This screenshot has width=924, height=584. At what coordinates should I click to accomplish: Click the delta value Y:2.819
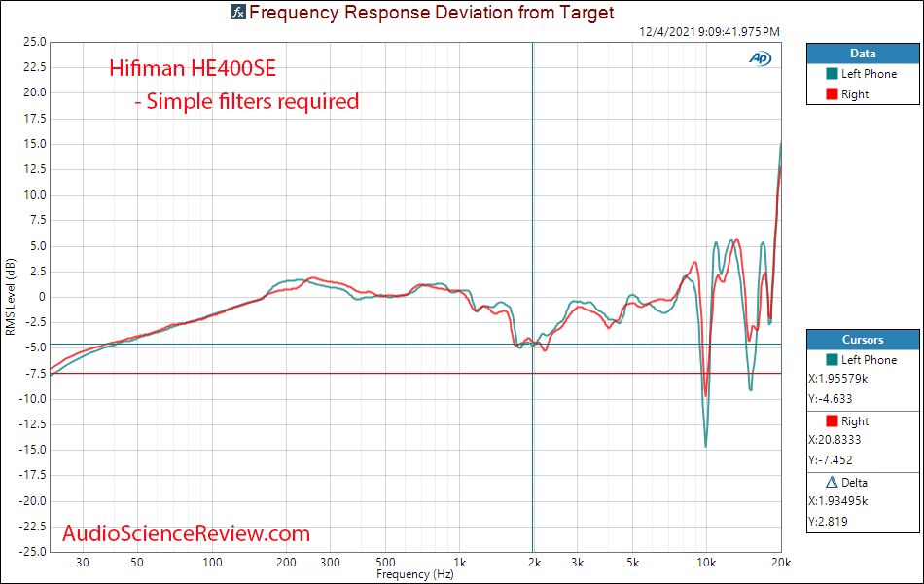(x=828, y=522)
